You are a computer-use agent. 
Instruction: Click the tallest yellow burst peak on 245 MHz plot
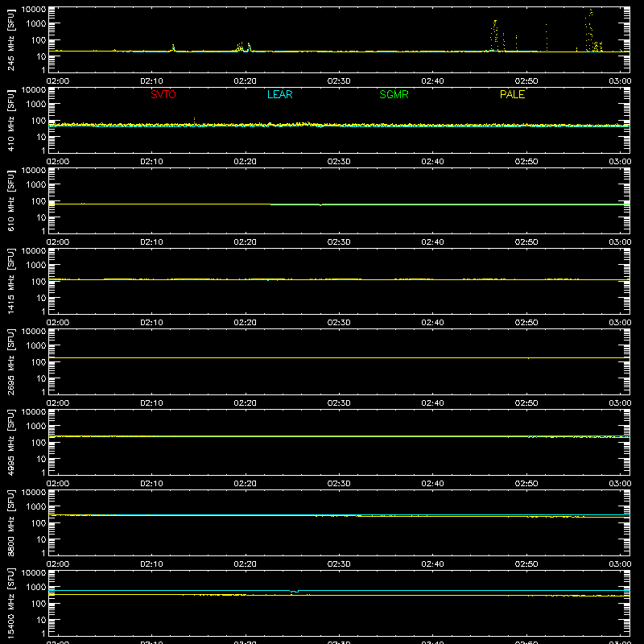(x=591, y=10)
